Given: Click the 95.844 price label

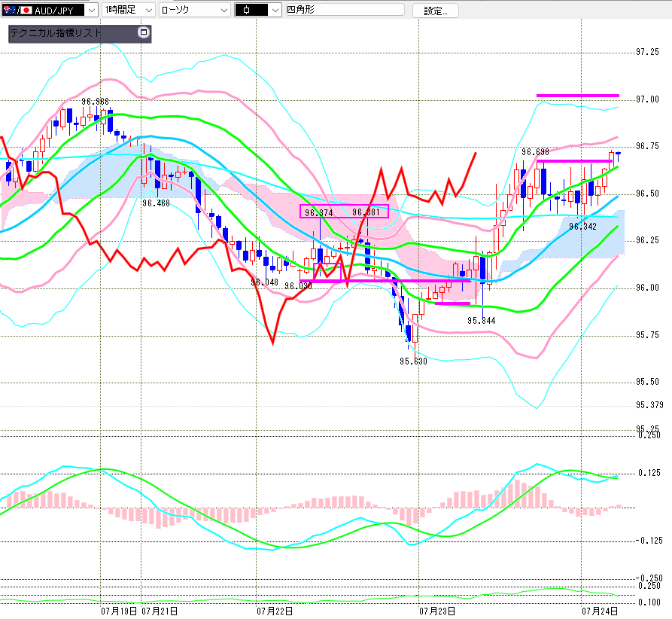Looking at the screenshot, I should pos(482,321).
